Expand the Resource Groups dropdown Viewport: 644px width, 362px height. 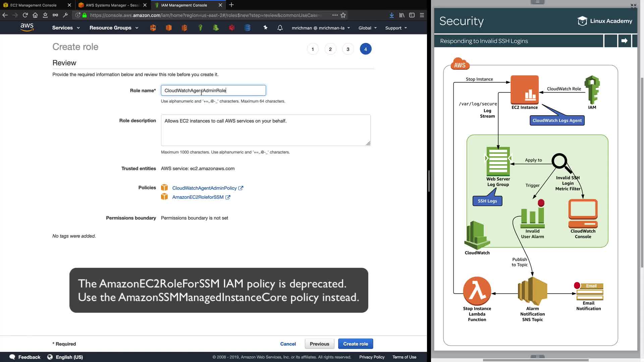114,28
